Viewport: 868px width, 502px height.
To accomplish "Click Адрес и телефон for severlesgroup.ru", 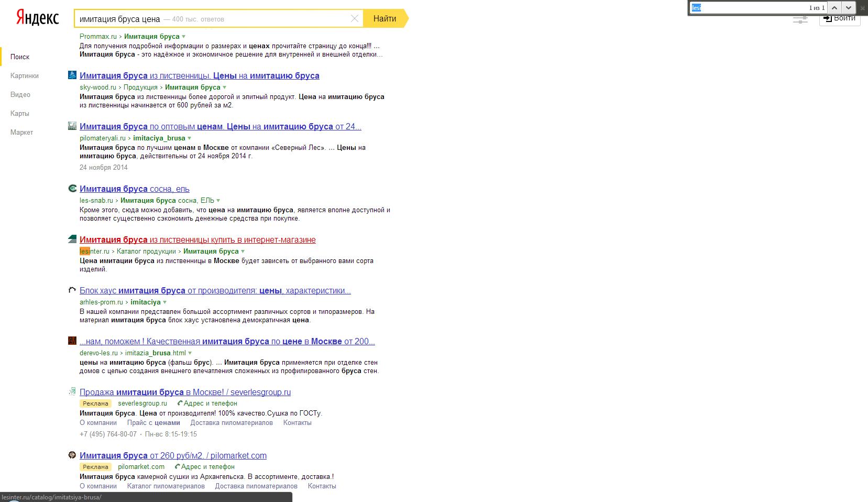I will [210, 403].
